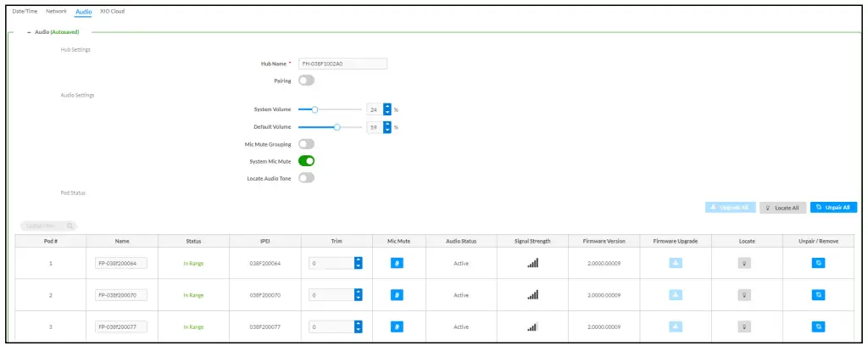Mute the microphone for pod 1
868x346 pixels.
click(x=397, y=263)
